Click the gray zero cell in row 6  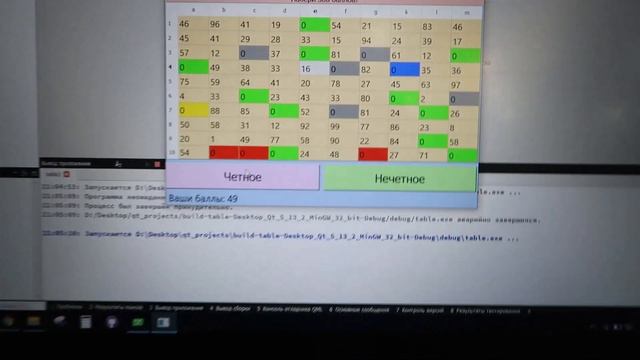pos(464,99)
